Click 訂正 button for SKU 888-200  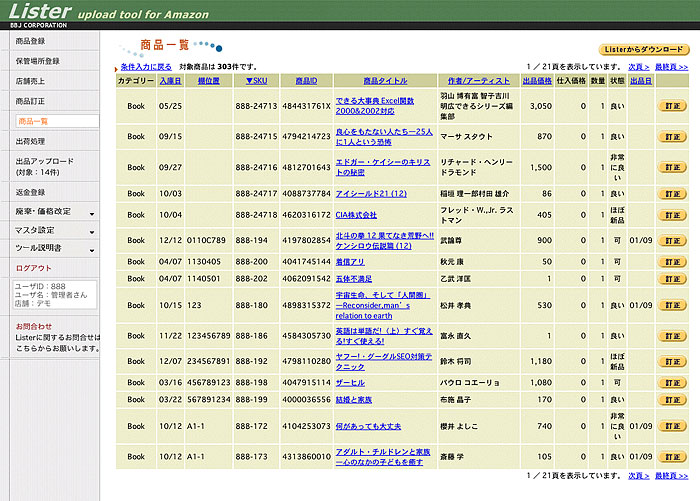[672, 262]
